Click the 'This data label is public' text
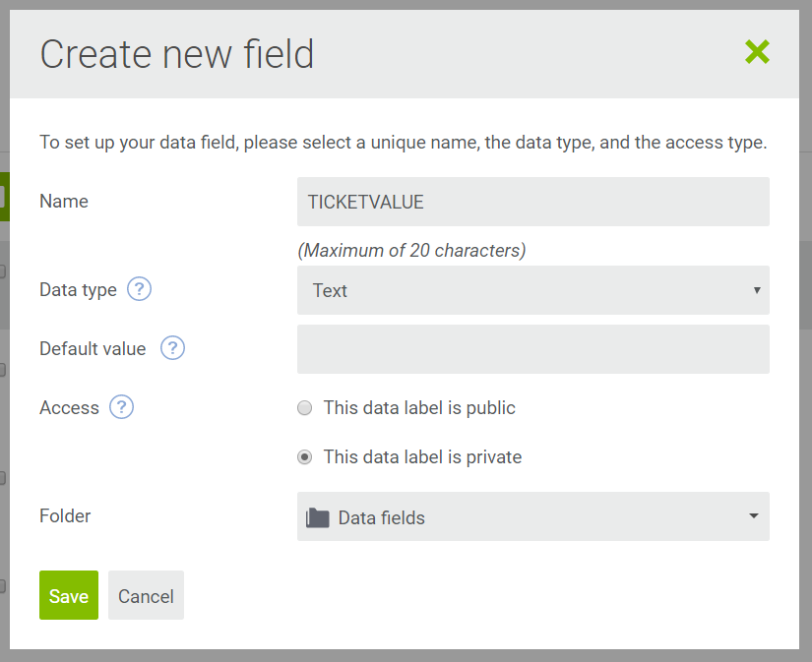Screen dimensions: 812x662 tap(419, 408)
